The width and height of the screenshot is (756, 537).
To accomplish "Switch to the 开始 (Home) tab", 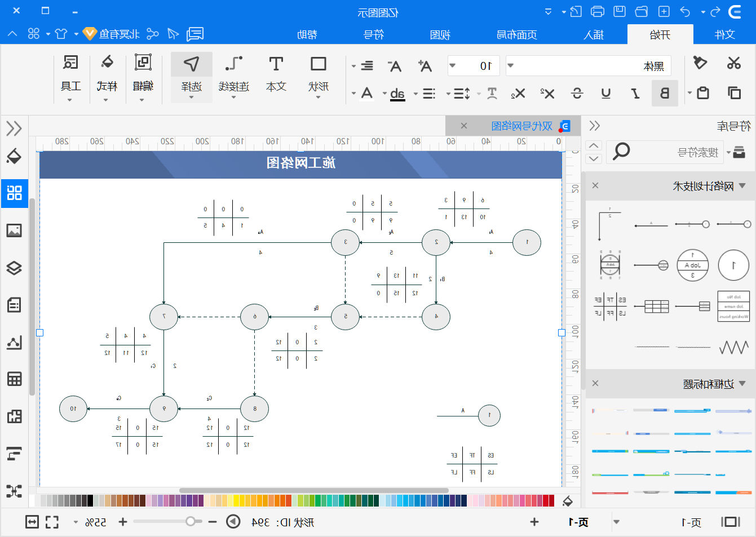I will click(660, 34).
